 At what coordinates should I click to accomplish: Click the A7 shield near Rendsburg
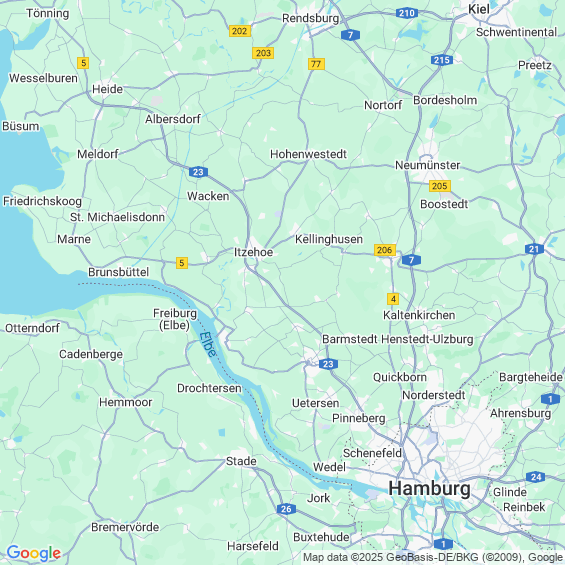[350, 35]
